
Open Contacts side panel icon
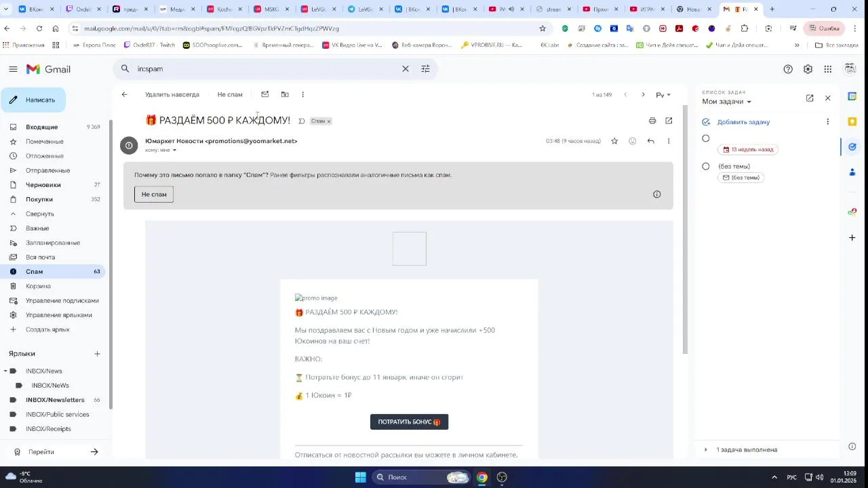tap(852, 172)
